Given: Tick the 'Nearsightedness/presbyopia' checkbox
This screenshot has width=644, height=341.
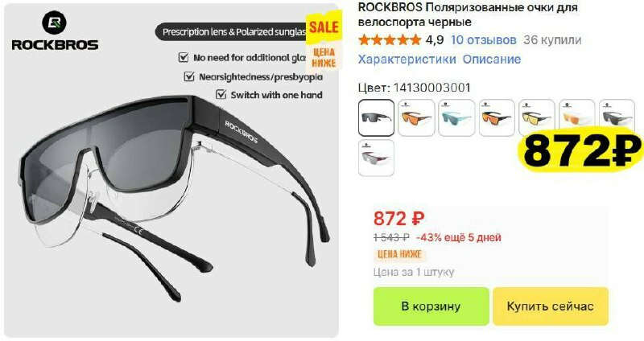Looking at the screenshot, I should [189, 76].
